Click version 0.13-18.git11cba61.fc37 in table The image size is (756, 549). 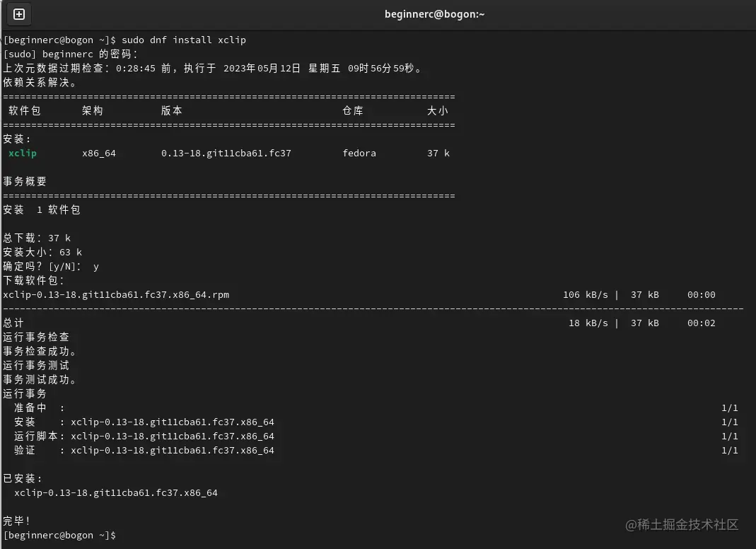click(x=226, y=154)
